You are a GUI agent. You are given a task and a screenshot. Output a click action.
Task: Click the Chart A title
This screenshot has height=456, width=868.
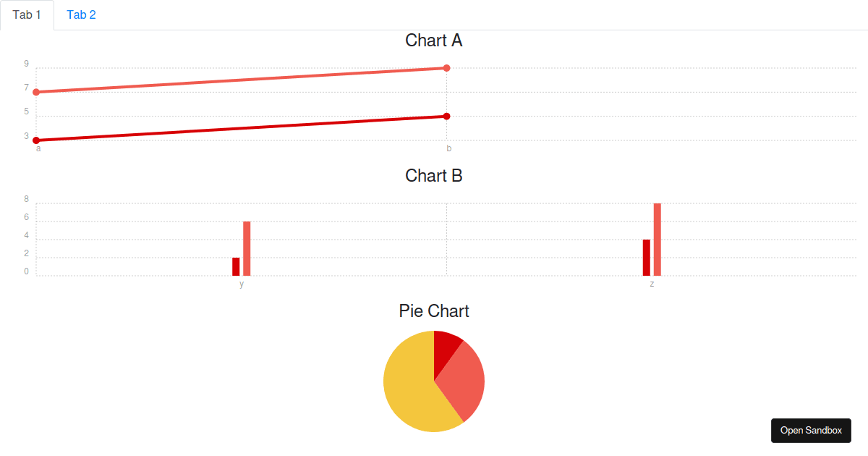pyautogui.click(x=433, y=41)
